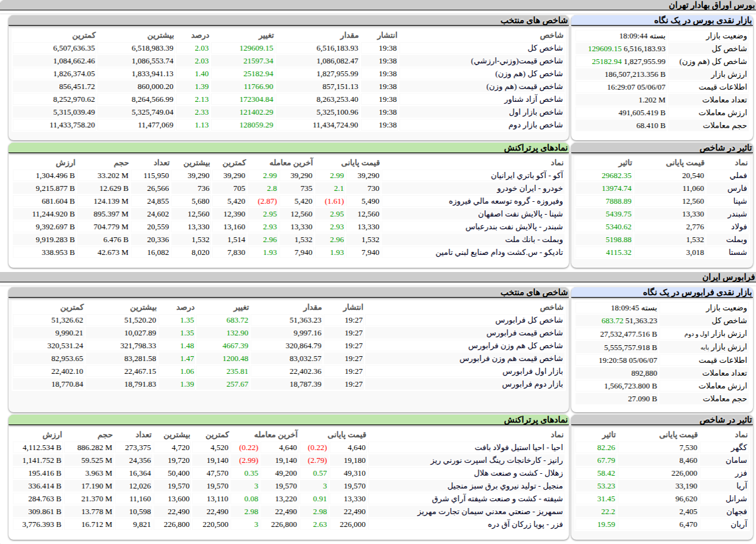756x544 pixels.
Task: Select the شاخص بازار اول index row
Action: (289, 112)
